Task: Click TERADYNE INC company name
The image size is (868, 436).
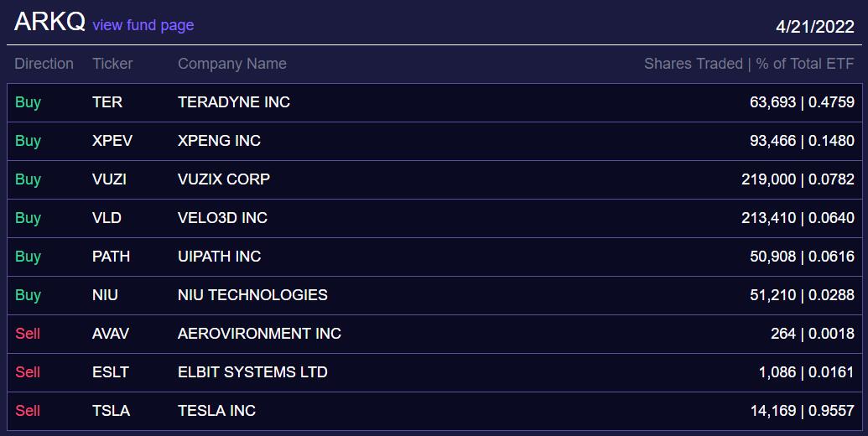Action: coord(234,102)
